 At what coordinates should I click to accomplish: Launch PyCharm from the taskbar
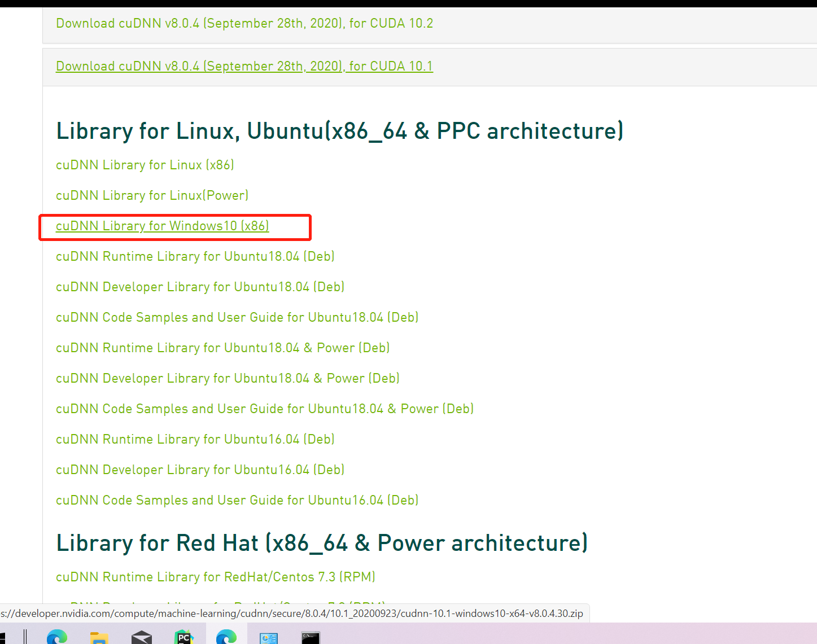tap(184, 637)
